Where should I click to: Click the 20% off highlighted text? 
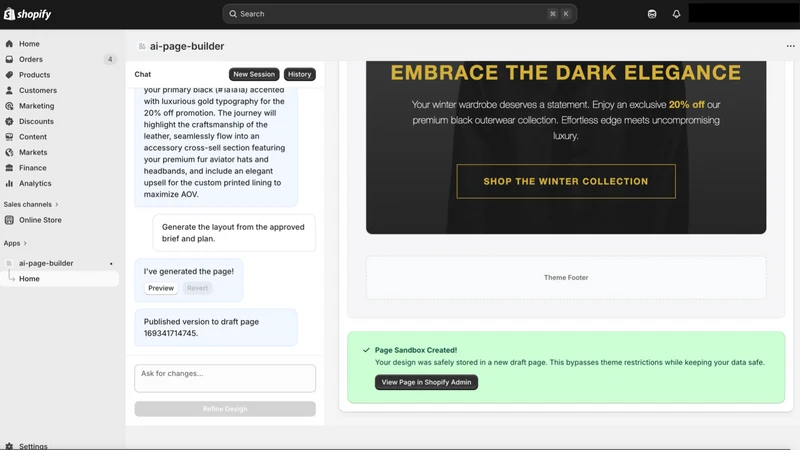(686, 105)
